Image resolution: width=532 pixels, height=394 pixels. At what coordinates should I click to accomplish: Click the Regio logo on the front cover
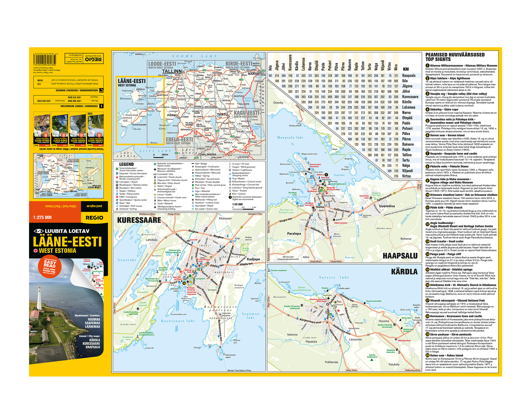pos(94,218)
